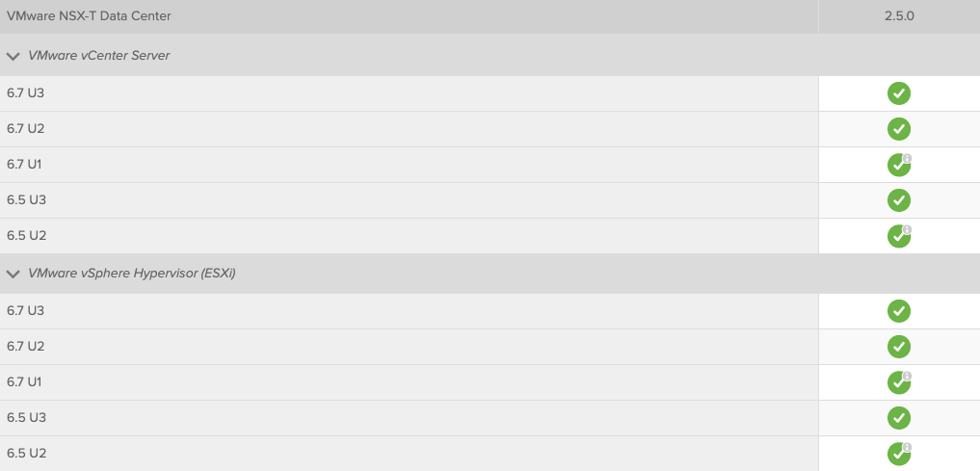Select the 6.7 U3 row label under vCenter Server
This screenshot has width=980, height=471.
click(x=26, y=93)
